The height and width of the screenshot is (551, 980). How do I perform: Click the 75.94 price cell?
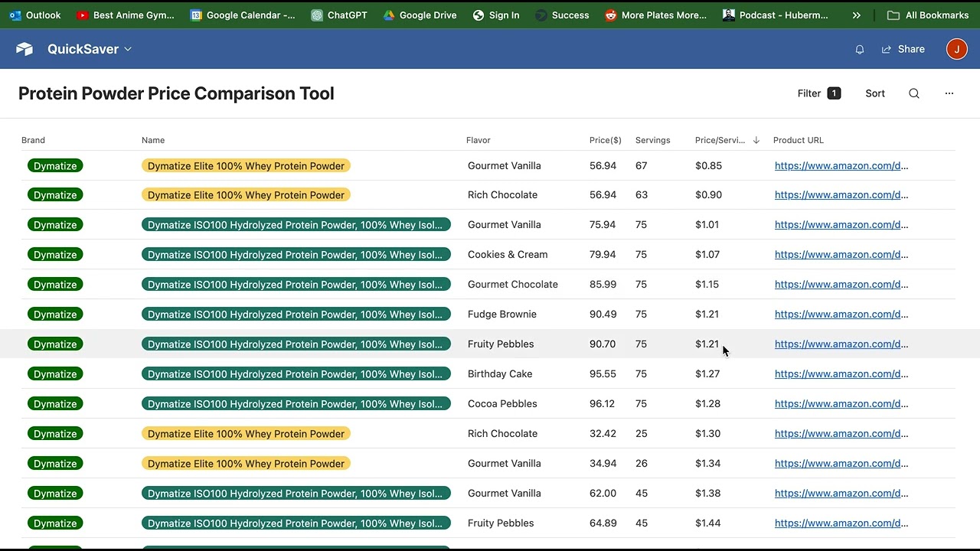(x=603, y=225)
